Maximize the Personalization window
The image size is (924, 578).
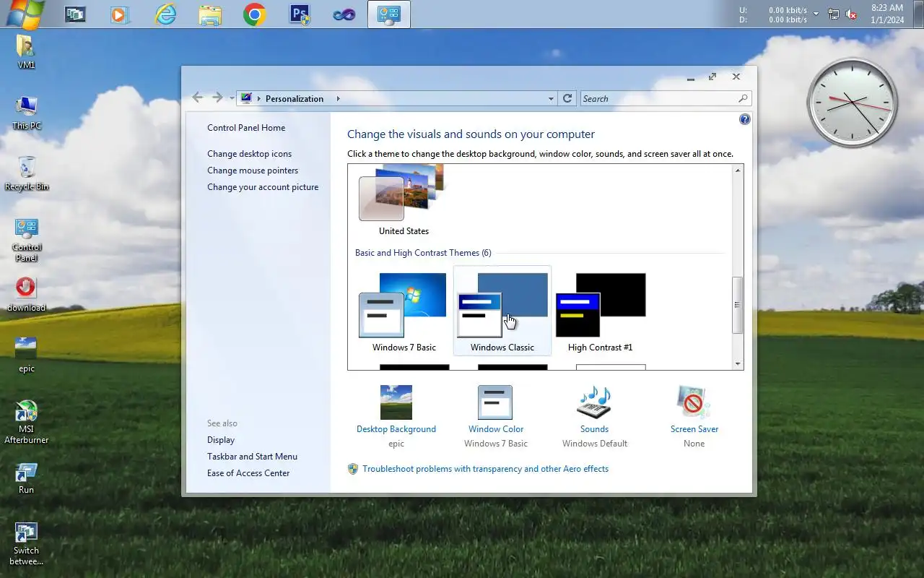pos(712,77)
